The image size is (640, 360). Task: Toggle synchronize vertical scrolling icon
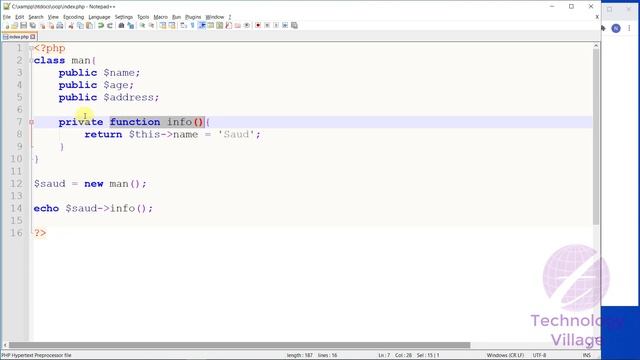[163, 25]
